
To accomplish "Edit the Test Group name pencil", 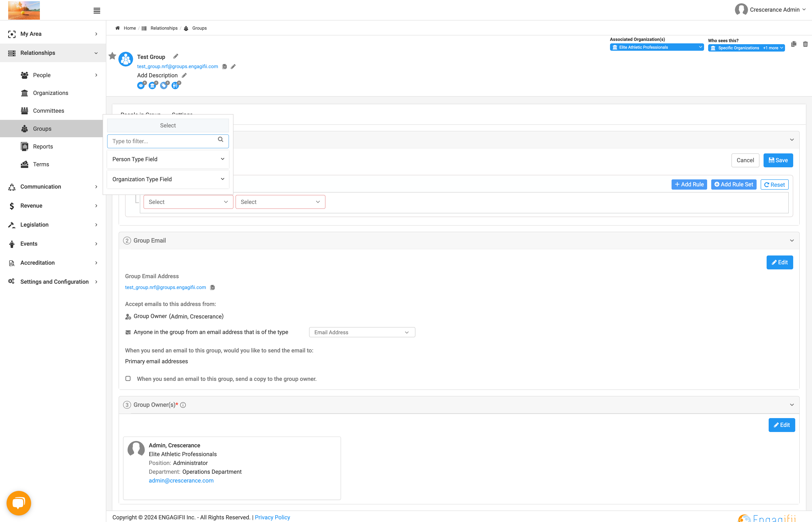I will tap(175, 56).
